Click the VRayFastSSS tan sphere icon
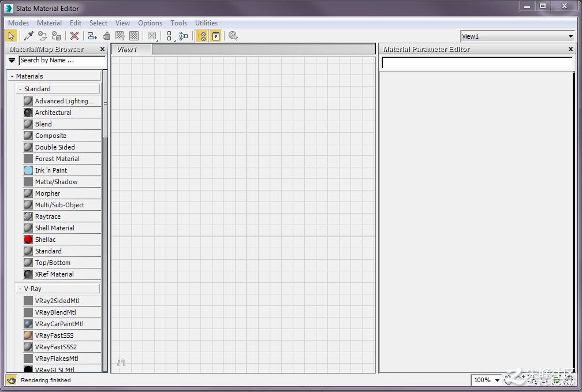This screenshot has height=392, width=582. pos(28,335)
